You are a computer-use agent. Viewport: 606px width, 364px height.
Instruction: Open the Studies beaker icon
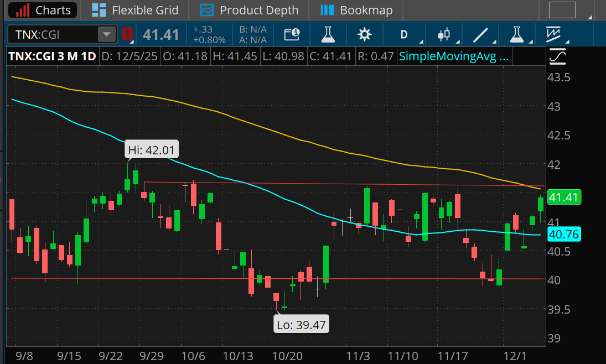coord(328,34)
